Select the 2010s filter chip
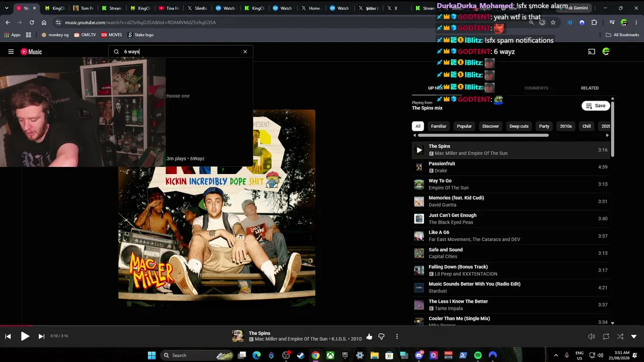The image size is (644, 362). click(566, 126)
